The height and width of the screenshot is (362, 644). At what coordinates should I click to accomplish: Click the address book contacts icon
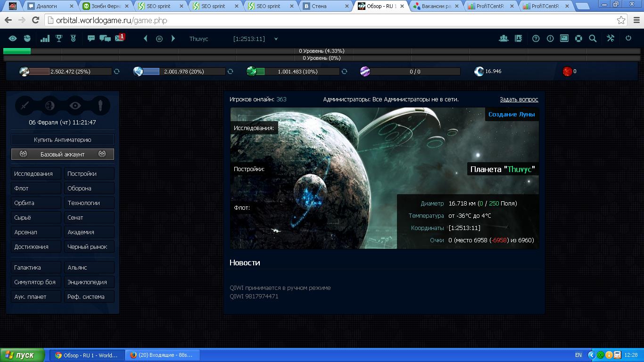(x=518, y=39)
